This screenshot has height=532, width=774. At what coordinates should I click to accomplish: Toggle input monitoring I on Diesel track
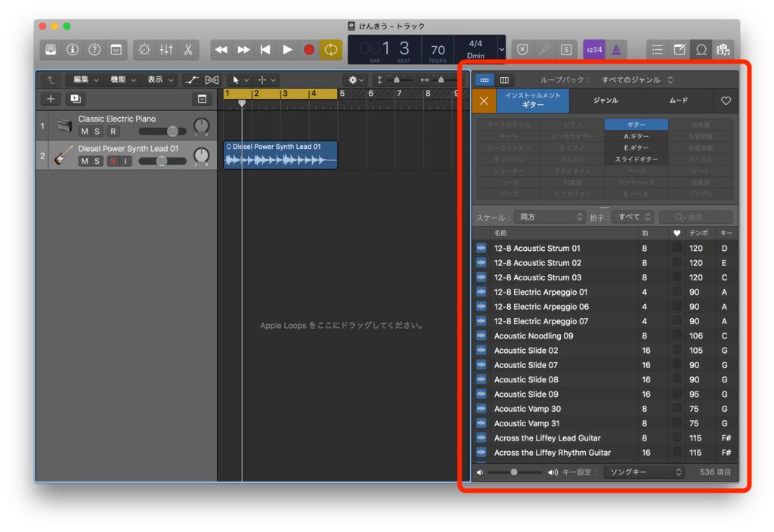tap(125, 161)
